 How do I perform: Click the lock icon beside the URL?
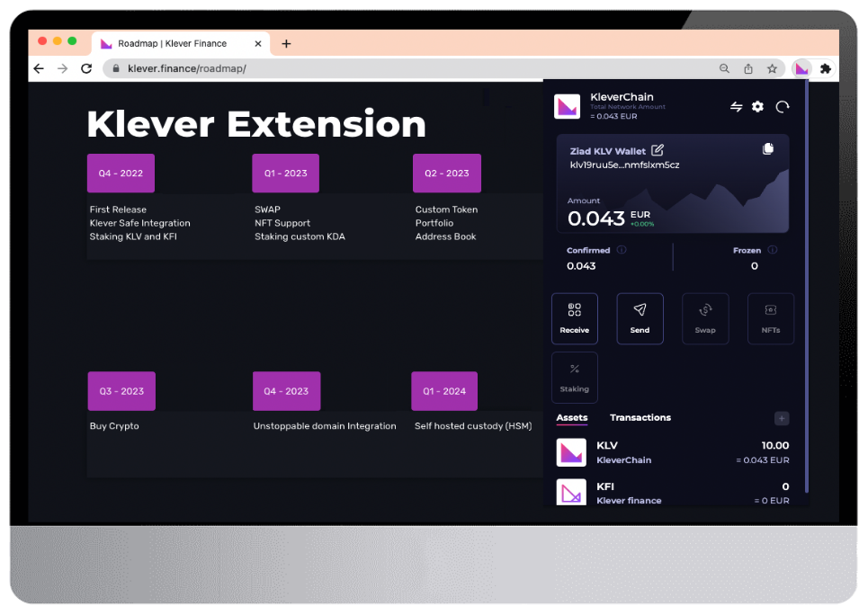click(x=116, y=68)
